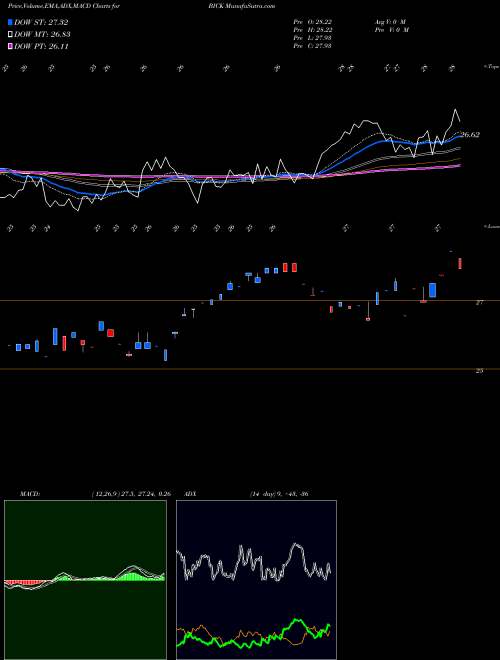Viewport: 500px width, 660px height.
Task: Click the MACD '(12,26,9) 27.5, 27.24, 0.26' values
Action: coord(131,494)
